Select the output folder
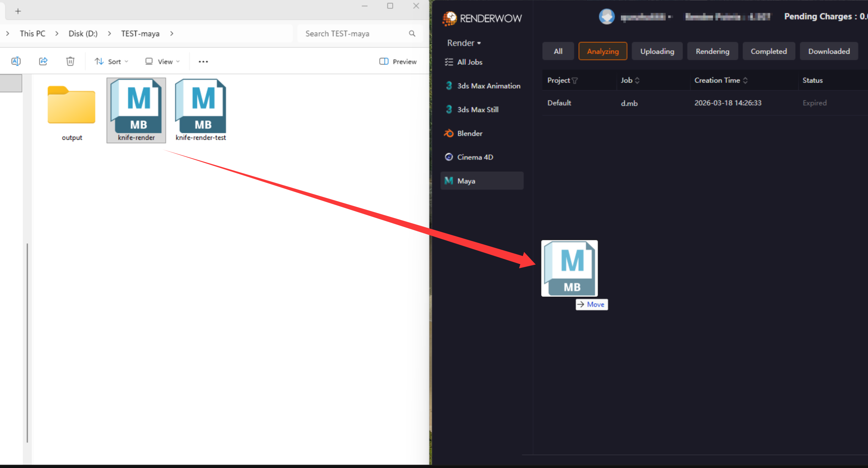This screenshot has height=468, width=868. tap(72, 112)
